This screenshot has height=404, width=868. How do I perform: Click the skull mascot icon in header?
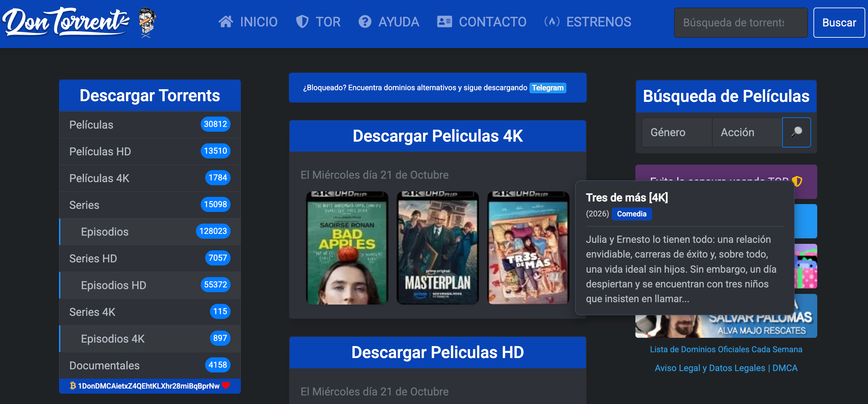click(147, 23)
